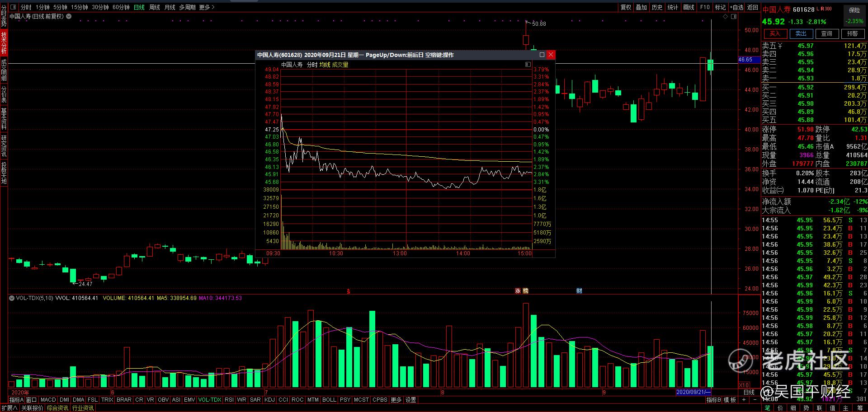Click the 查询 query button

827,34
